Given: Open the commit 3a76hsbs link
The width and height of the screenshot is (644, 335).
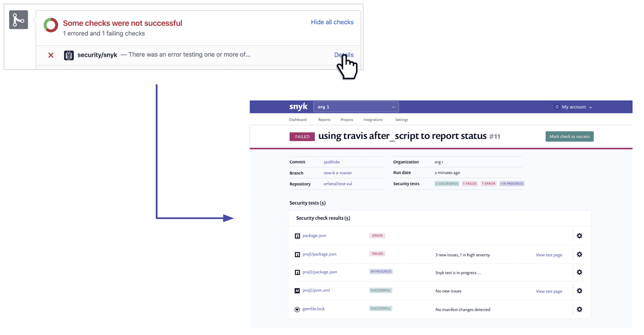Looking at the screenshot, I should (x=331, y=162).
